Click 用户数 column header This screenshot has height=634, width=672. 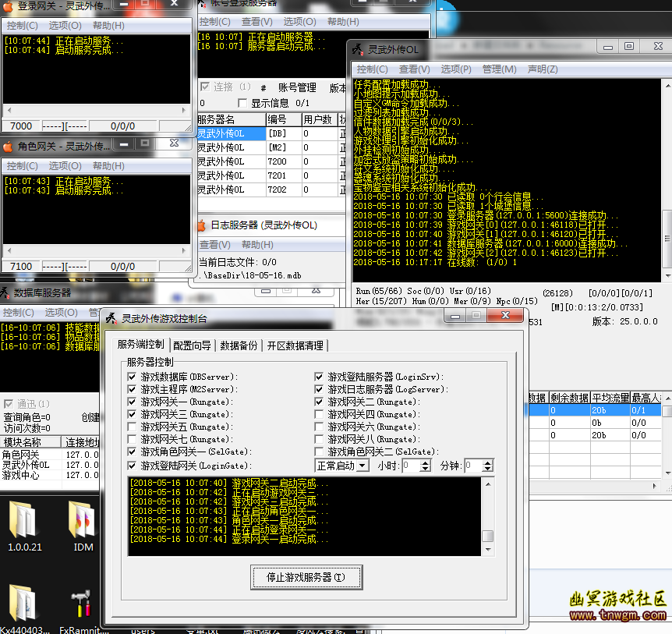coord(319,119)
